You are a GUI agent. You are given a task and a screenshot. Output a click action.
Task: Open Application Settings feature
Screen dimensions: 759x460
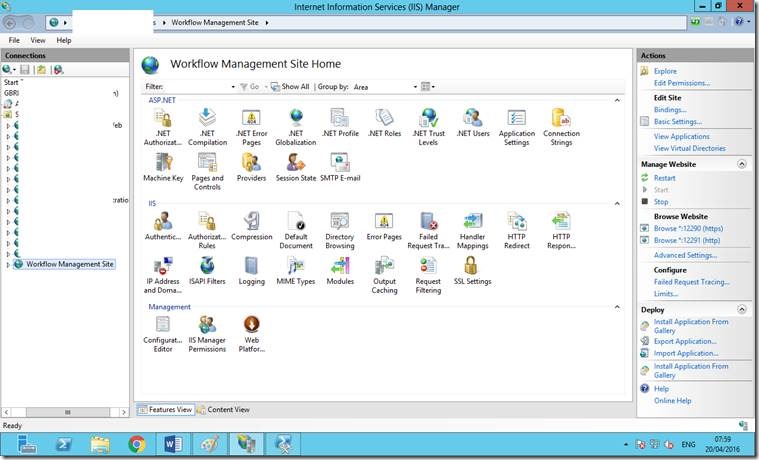tap(516, 127)
